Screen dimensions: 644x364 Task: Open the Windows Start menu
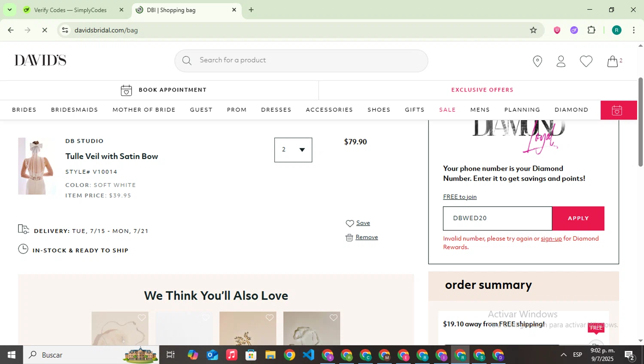[x=12, y=355]
